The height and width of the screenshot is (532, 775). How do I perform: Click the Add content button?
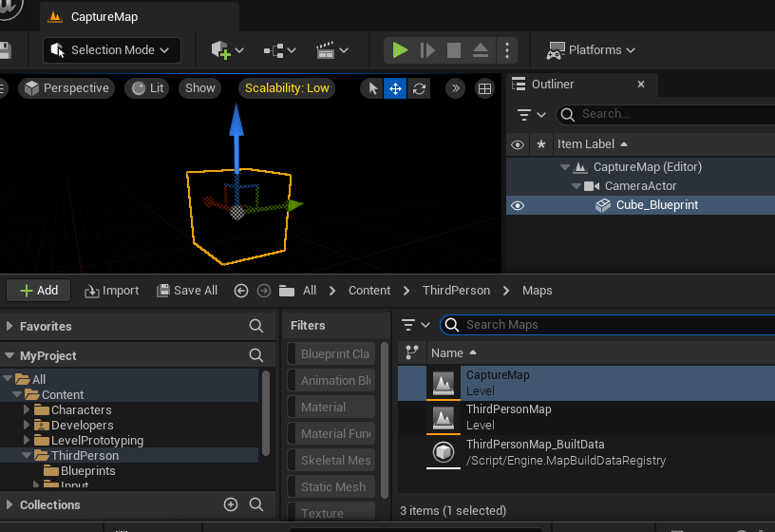tap(39, 291)
